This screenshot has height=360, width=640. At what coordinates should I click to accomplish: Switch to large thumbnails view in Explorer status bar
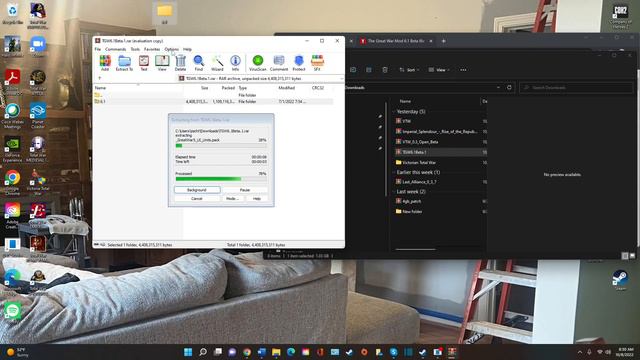click(632, 256)
